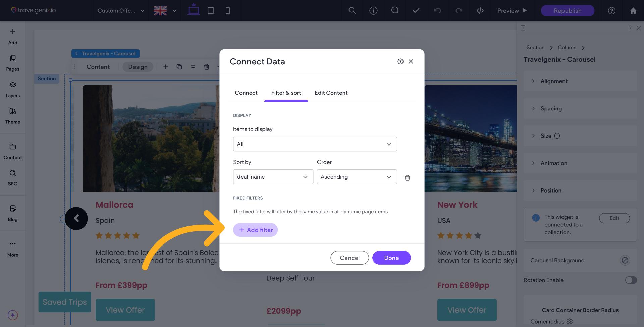Open the language flag dropdown
This screenshot has height=327, width=644.
point(165,11)
